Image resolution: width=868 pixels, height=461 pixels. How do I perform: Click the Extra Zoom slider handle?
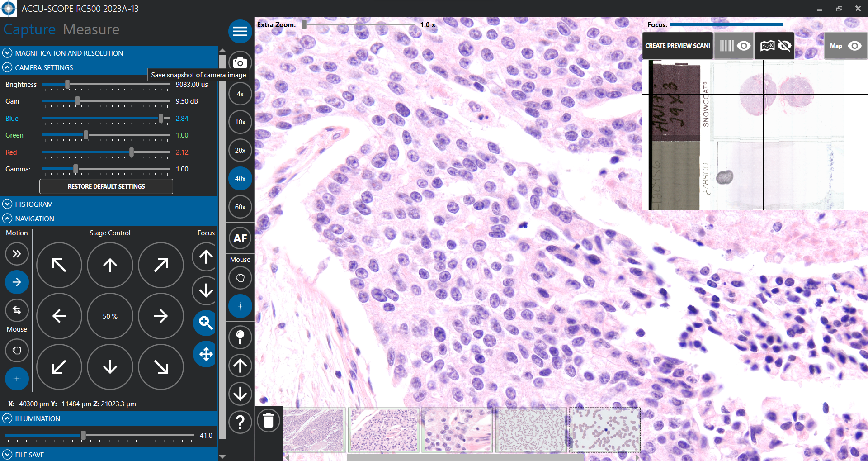[305, 24]
